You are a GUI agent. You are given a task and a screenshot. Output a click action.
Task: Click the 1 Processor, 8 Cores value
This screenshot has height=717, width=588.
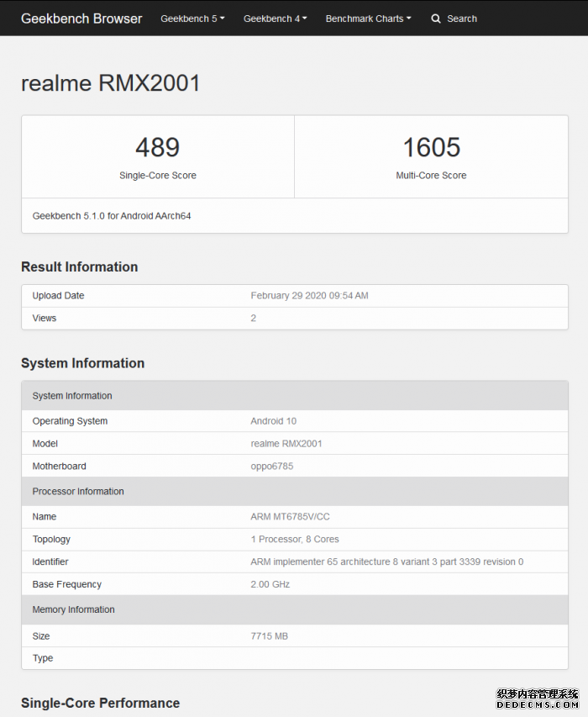coord(295,539)
